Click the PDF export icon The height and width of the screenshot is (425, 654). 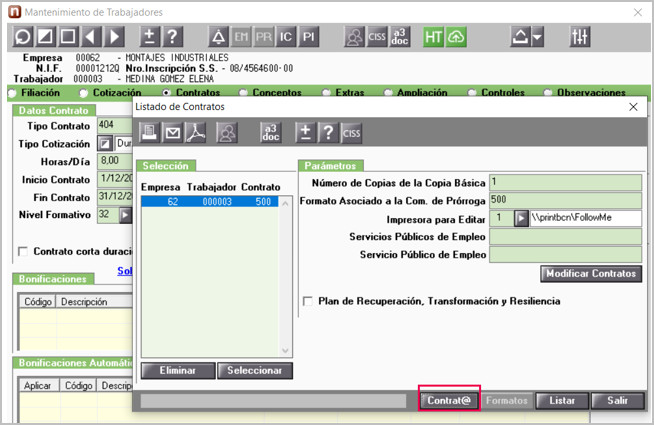199,132
